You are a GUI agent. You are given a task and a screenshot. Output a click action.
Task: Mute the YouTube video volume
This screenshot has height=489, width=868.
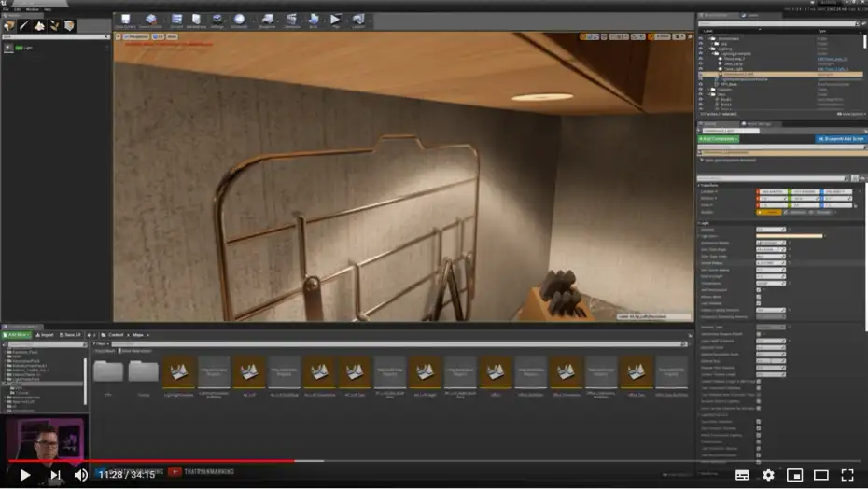click(81, 475)
